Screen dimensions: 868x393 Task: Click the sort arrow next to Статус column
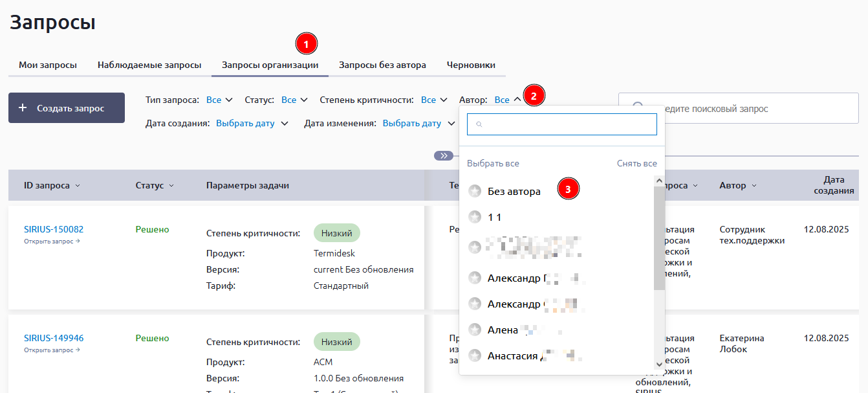(x=171, y=186)
